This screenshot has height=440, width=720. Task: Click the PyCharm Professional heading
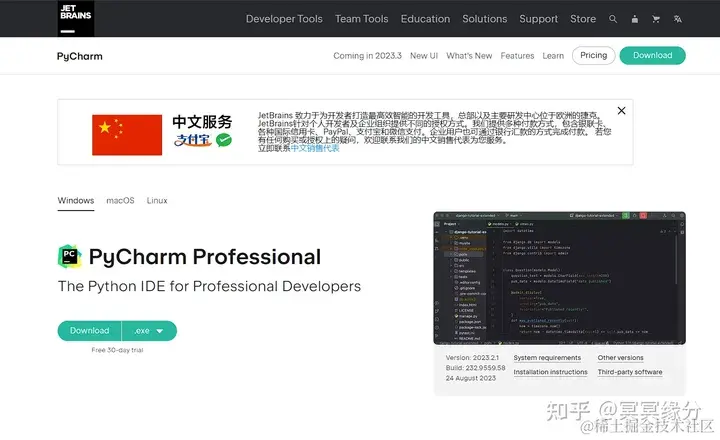click(205, 257)
